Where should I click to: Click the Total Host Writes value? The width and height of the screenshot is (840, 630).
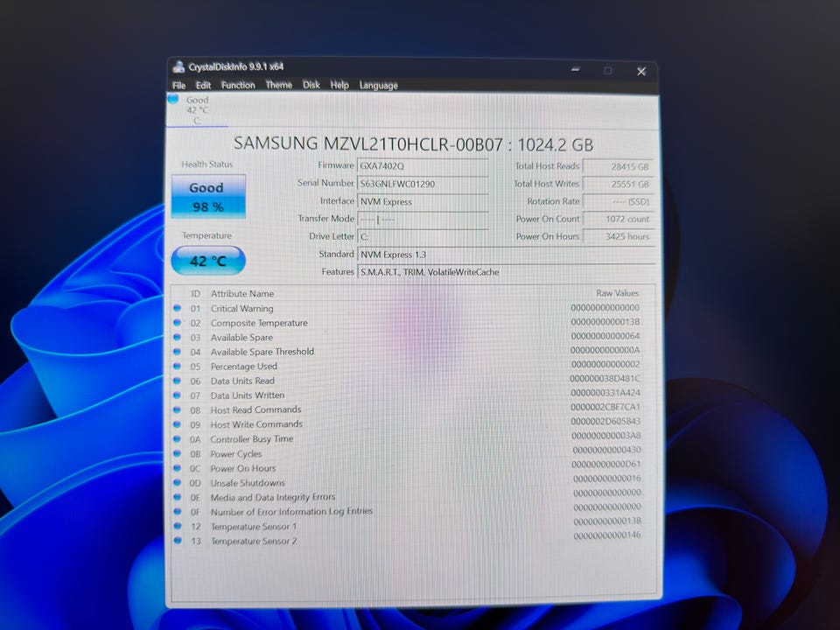pyautogui.click(x=619, y=185)
